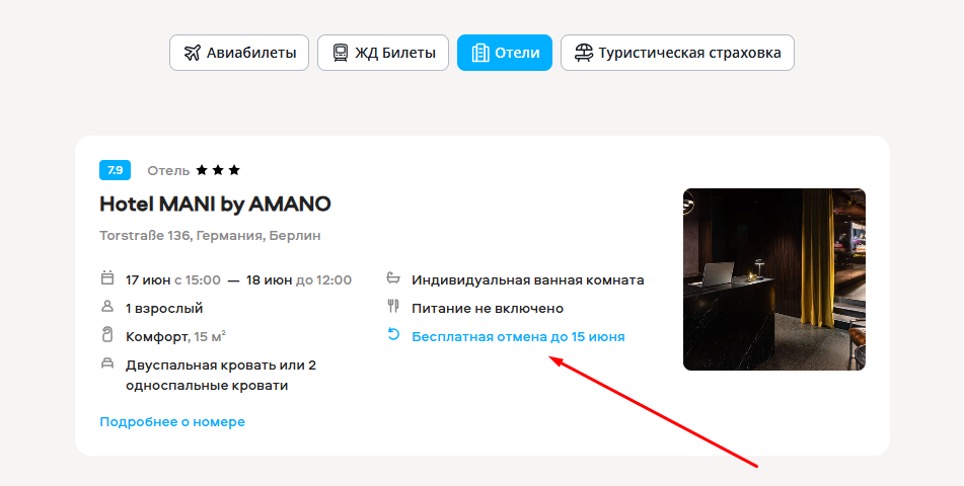
Task: Click the train icon in ЖД Билеты
Action: (x=340, y=53)
